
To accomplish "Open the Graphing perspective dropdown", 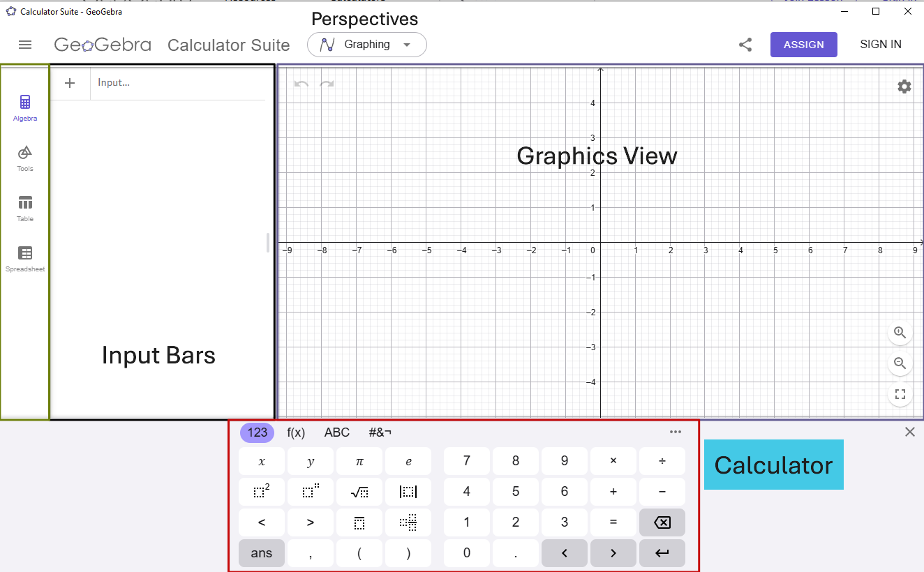I will [366, 44].
